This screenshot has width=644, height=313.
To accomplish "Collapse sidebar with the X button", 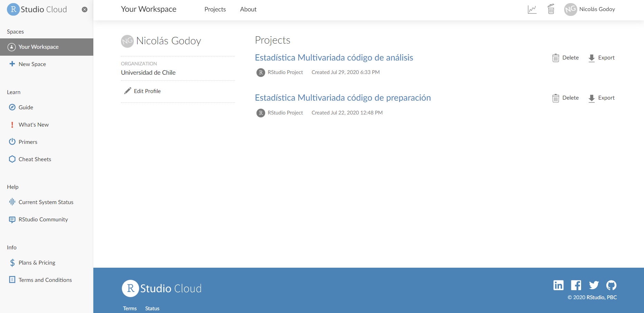I will point(84,10).
